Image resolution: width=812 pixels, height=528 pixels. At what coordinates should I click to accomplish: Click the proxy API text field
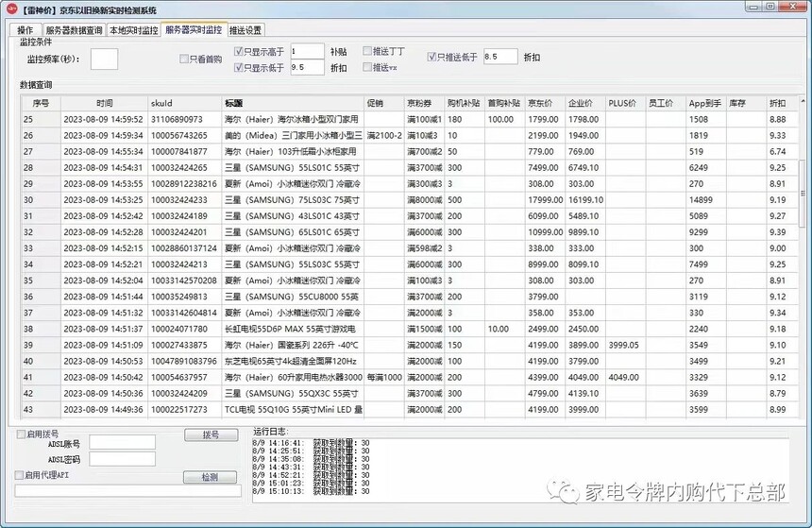[127, 491]
